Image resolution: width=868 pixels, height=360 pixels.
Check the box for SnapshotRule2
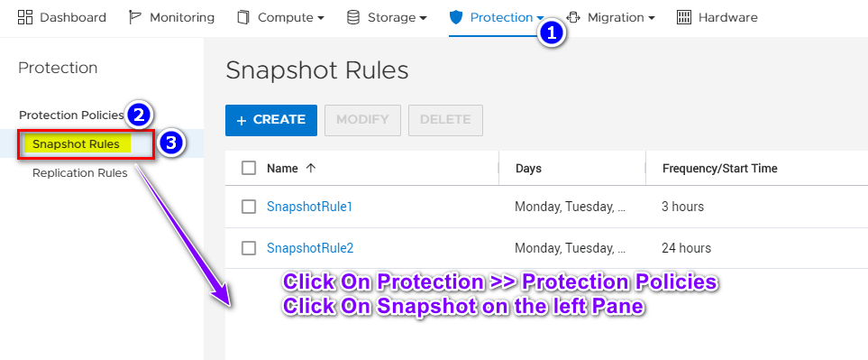pos(249,248)
